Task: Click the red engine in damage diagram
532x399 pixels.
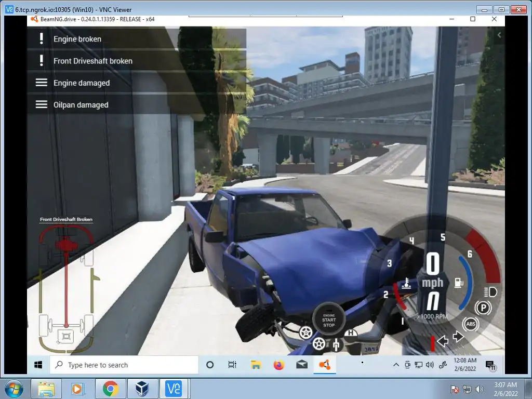Action: (66, 245)
